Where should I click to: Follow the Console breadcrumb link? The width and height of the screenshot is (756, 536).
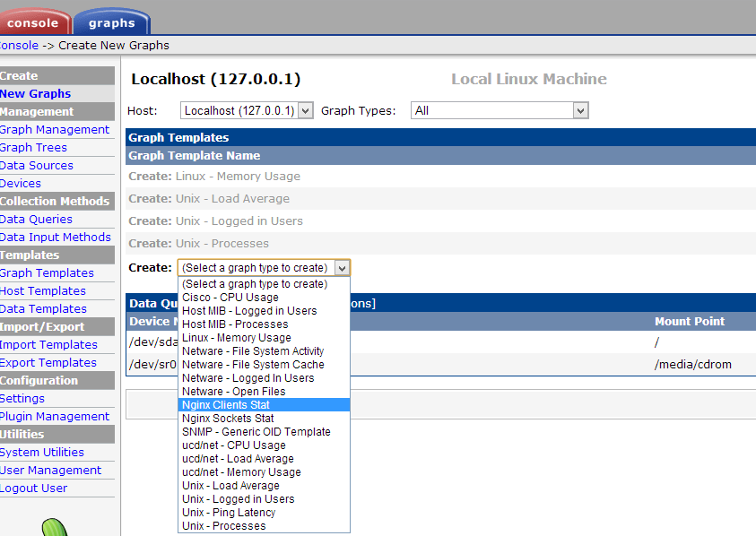coord(20,46)
